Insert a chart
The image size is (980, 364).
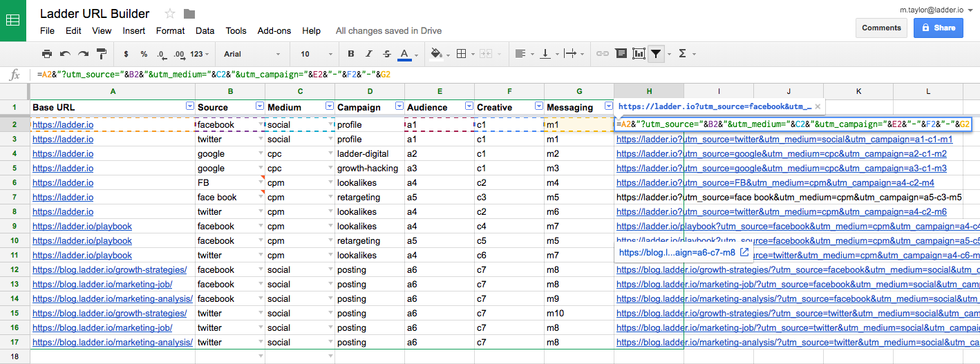tap(639, 54)
